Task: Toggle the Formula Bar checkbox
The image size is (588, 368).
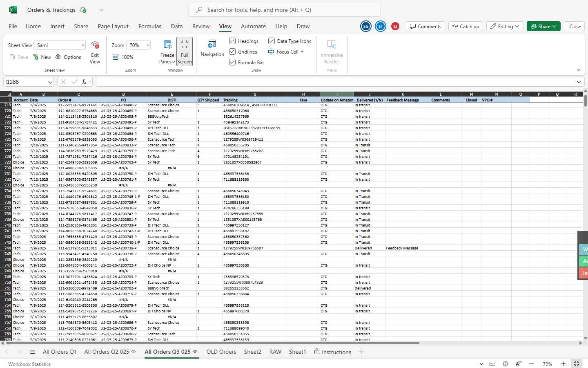Action: tap(232, 62)
